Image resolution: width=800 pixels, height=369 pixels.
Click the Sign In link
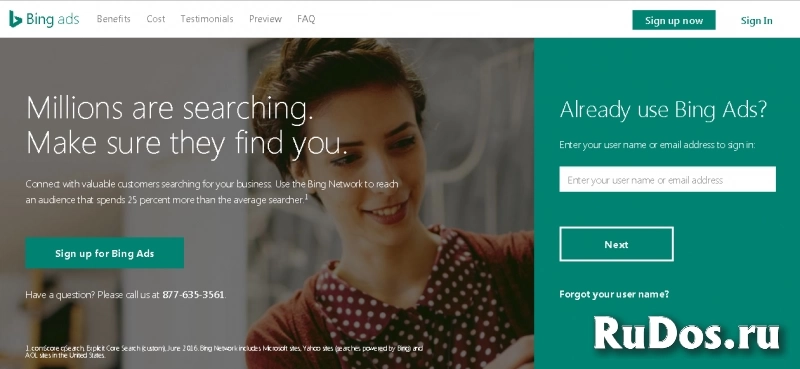(756, 20)
